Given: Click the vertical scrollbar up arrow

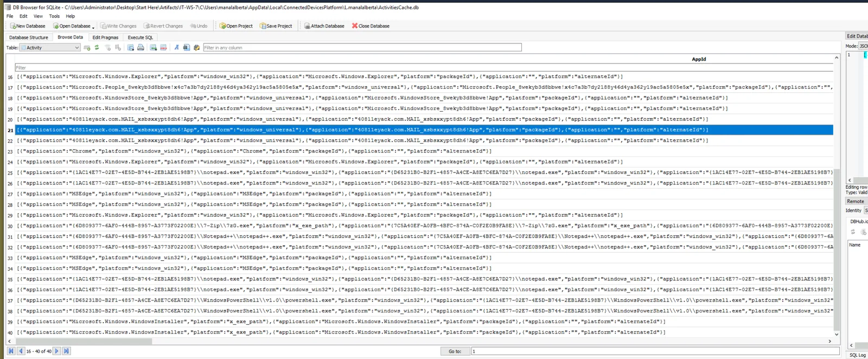Looking at the screenshot, I should pos(837,57).
